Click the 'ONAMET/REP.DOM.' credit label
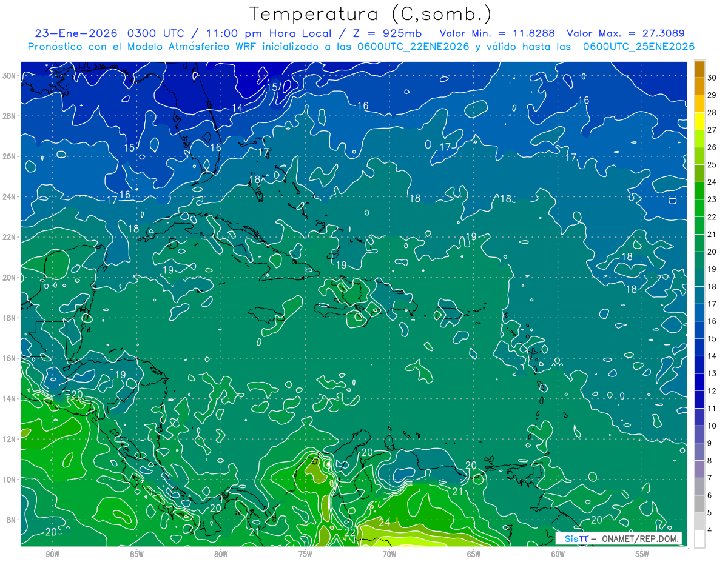The height and width of the screenshot is (562, 728). [x=641, y=538]
